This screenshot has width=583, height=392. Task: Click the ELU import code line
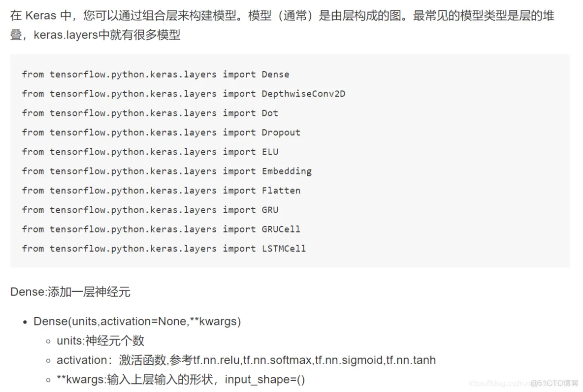pyautogui.click(x=150, y=151)
